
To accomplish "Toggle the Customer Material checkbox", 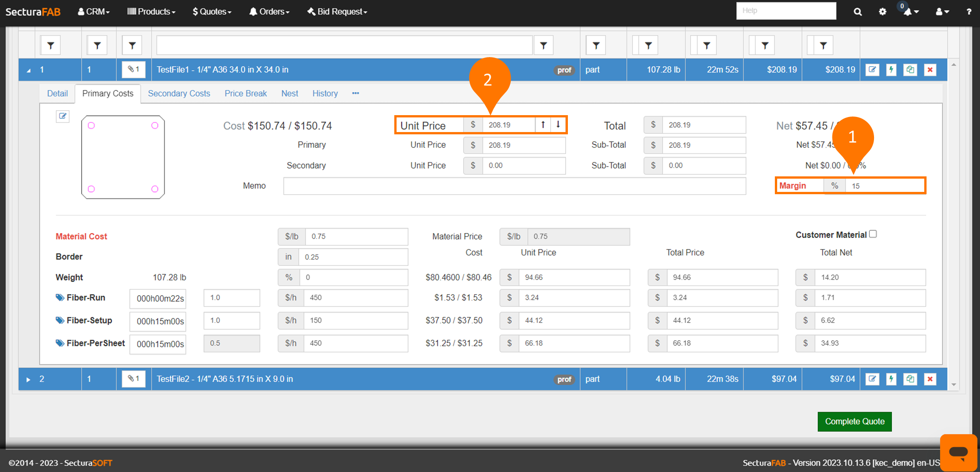I will (873, 234).
